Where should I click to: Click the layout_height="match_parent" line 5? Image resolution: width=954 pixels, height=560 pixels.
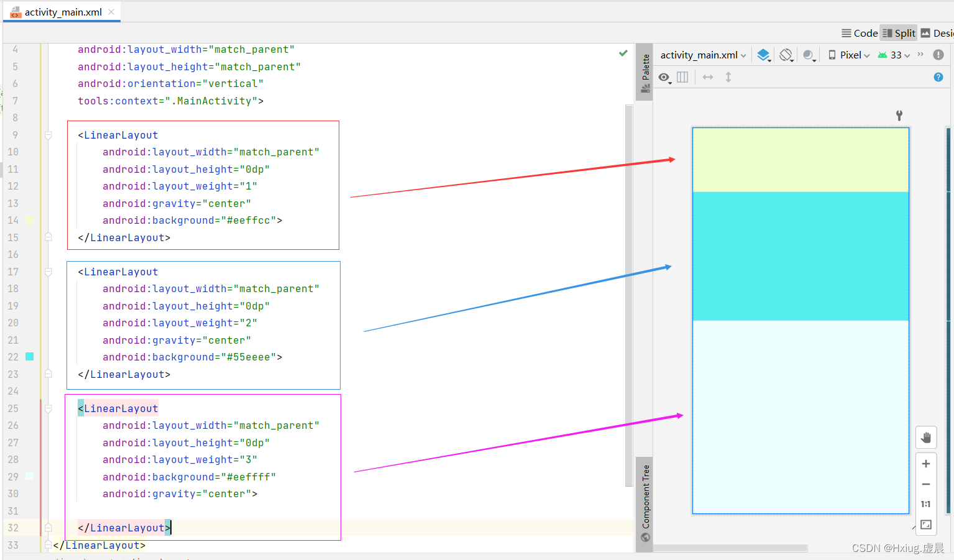pos(189,67)
